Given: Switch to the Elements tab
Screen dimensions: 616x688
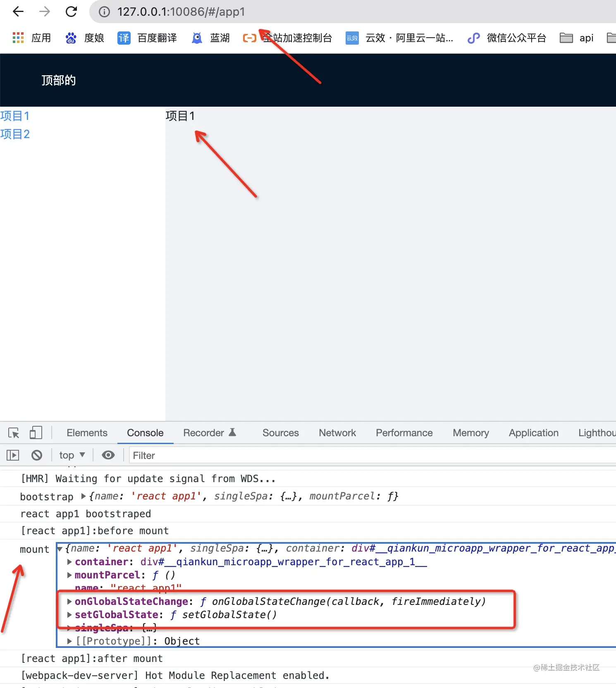Looking at the screenshot, I should coord(87,433).
